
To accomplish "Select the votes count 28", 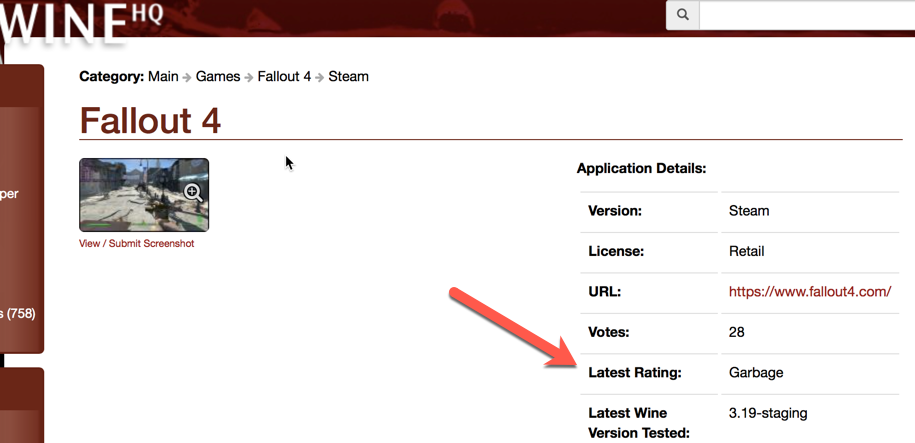I will click(x=736, y=332).
